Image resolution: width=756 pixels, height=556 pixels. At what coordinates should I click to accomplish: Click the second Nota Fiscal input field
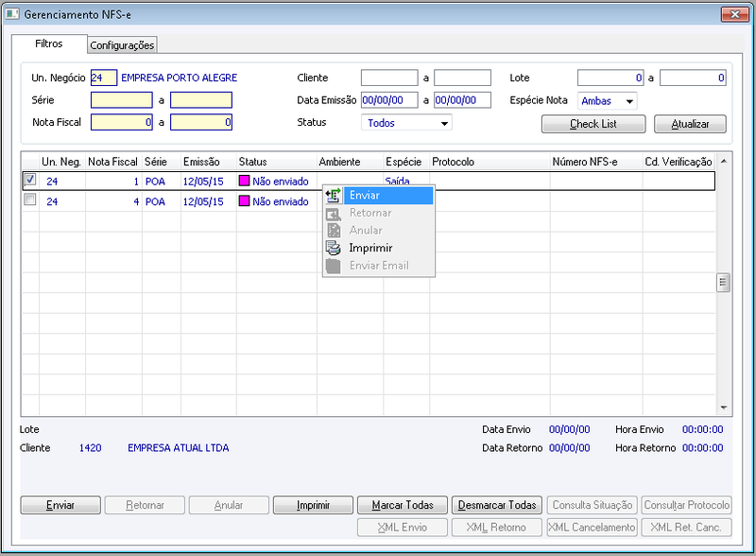click(201, 123)
